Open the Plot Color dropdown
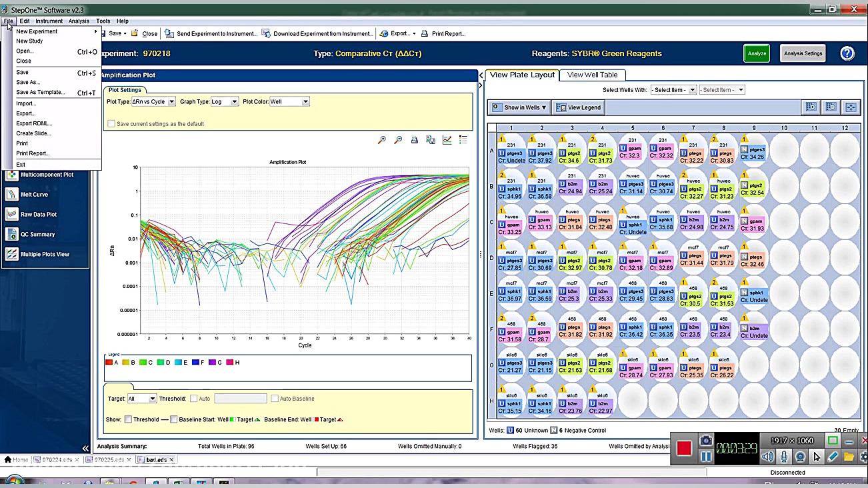 click(289, 101)
